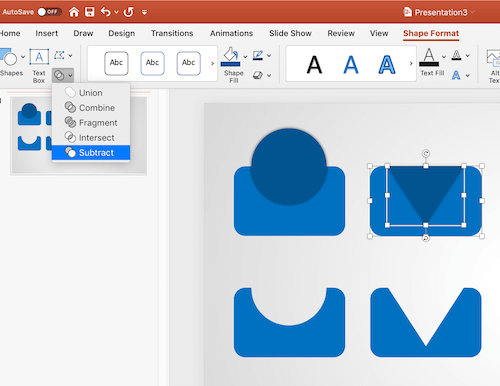
Task: Click the top rotation handle of the triangle
Action: pos(426,153)
